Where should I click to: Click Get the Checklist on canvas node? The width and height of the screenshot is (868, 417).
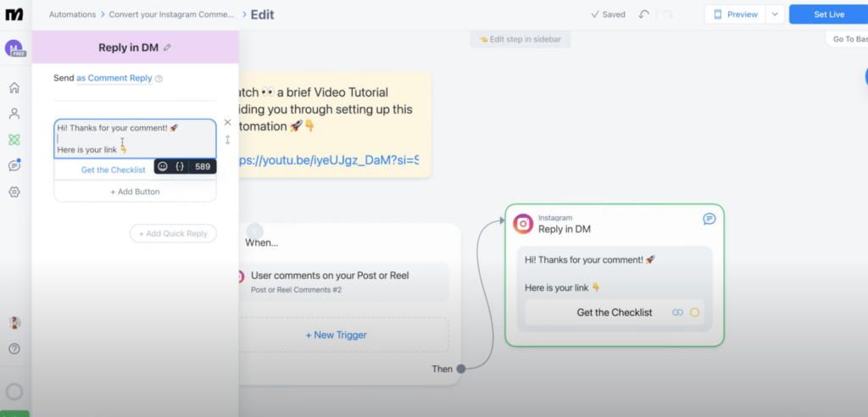click(x=615, y=313)
